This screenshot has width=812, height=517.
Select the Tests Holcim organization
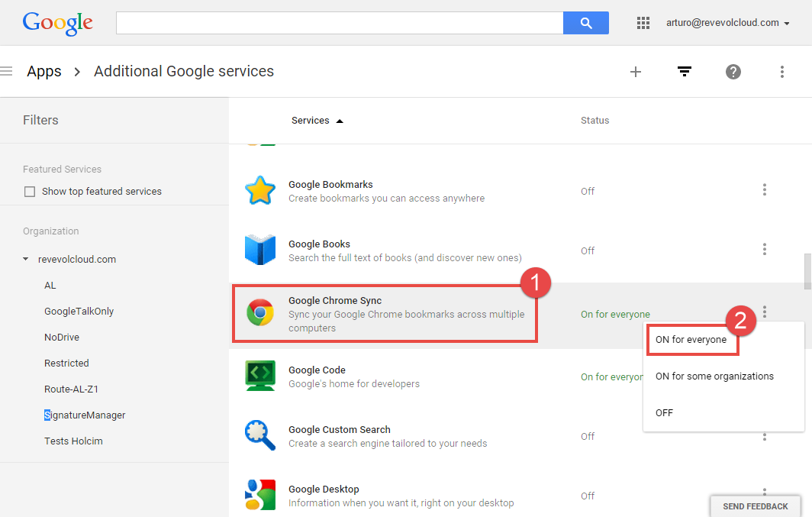point(73,441)
